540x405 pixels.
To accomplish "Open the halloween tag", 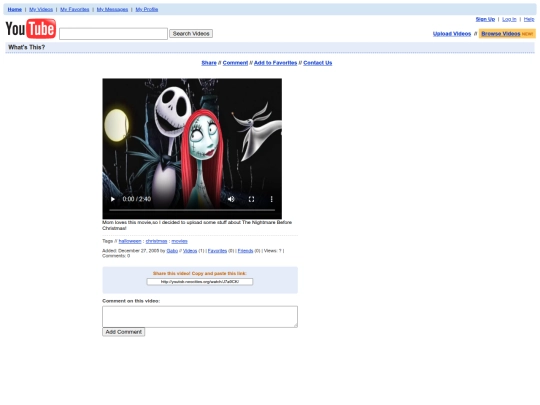I will 130,241.
